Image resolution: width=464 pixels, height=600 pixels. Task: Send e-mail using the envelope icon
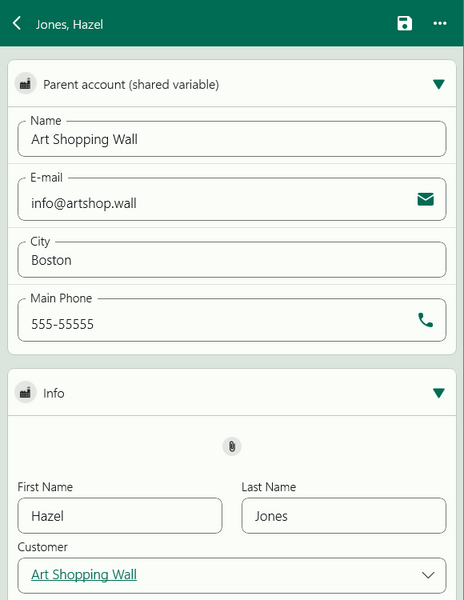425,199
